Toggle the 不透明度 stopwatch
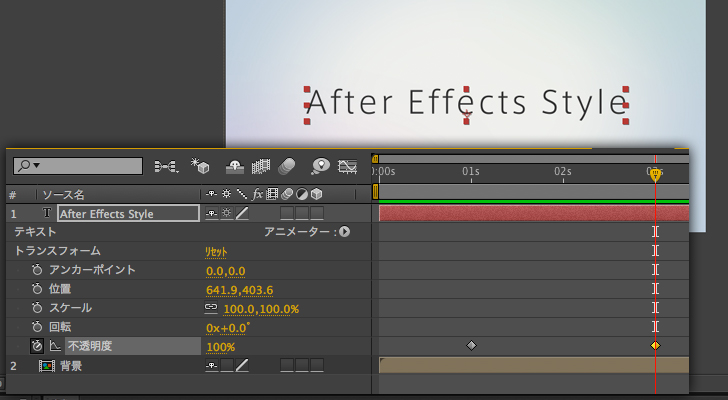The image size is (728, 400). (x=37, y=346)
